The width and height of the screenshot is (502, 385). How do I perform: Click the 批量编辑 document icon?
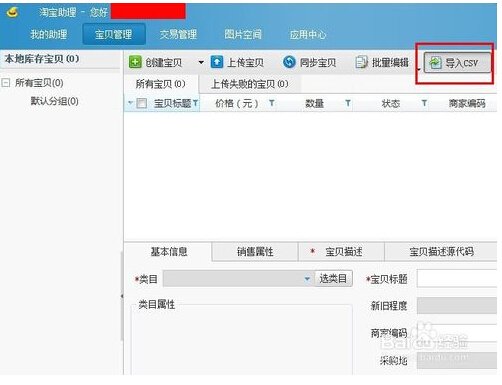pos(361,62)
